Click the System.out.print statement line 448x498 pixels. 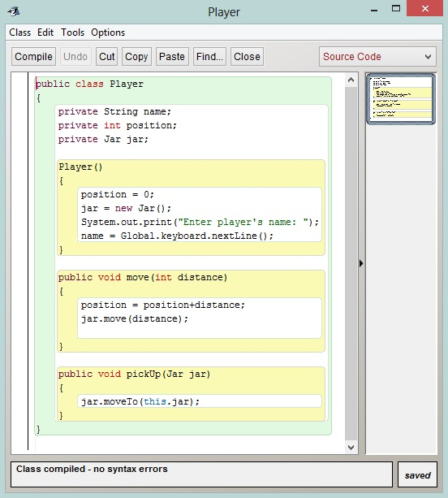(x=200, y=222)
